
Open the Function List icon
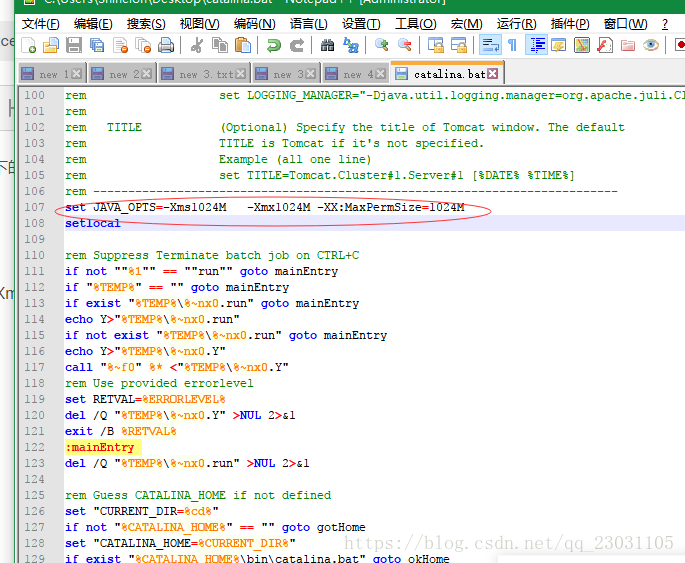[x=605, y=45]
